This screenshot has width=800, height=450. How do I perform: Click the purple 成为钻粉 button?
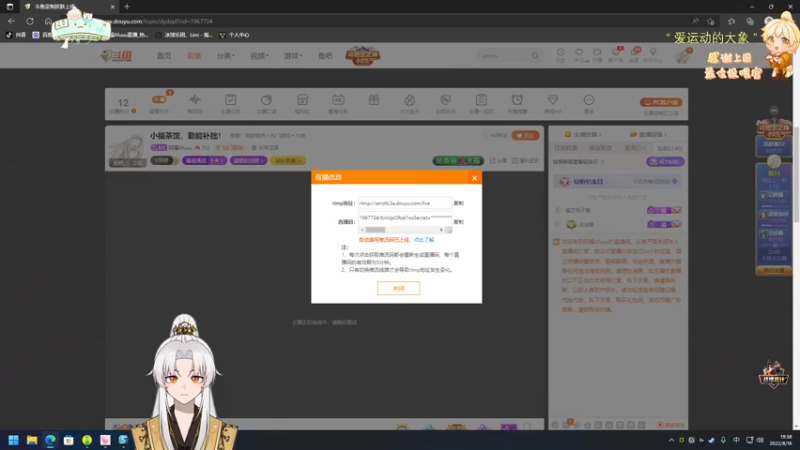[x=665, y=161]
